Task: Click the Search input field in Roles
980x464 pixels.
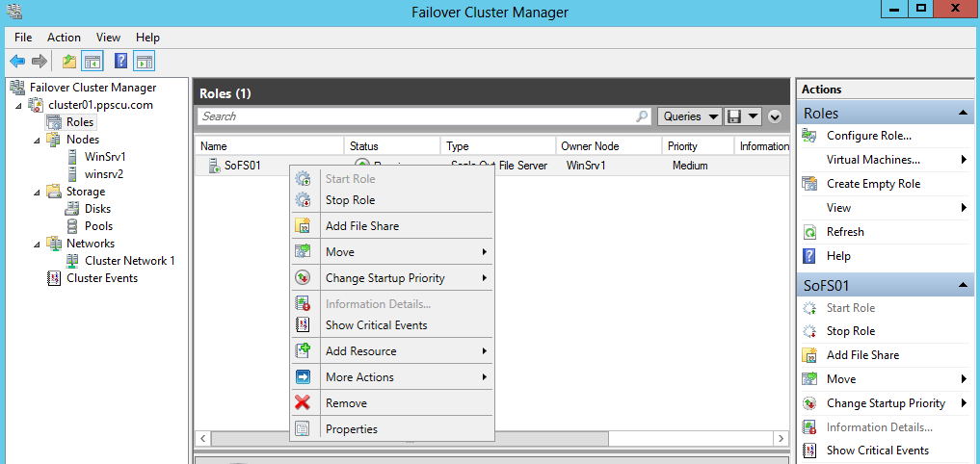Action: [424, 116]
